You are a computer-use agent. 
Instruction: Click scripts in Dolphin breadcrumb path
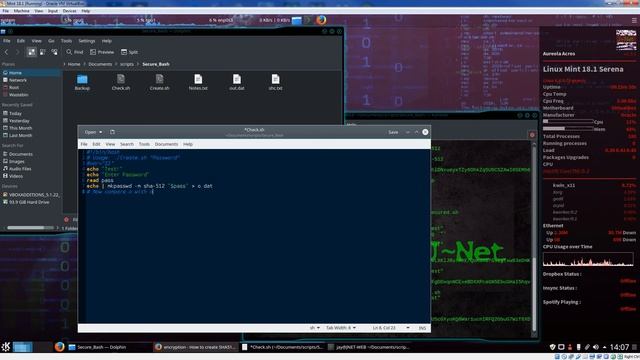point(127,64)
